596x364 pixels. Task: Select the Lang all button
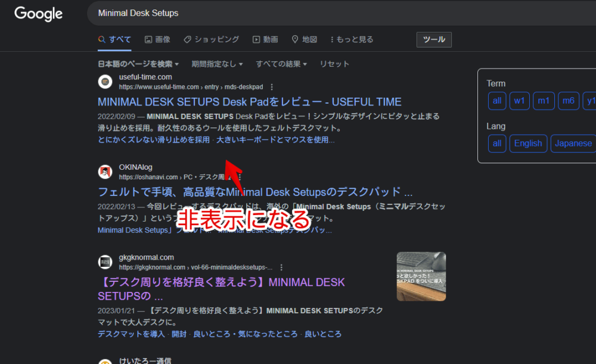click(x=497, y=143)
